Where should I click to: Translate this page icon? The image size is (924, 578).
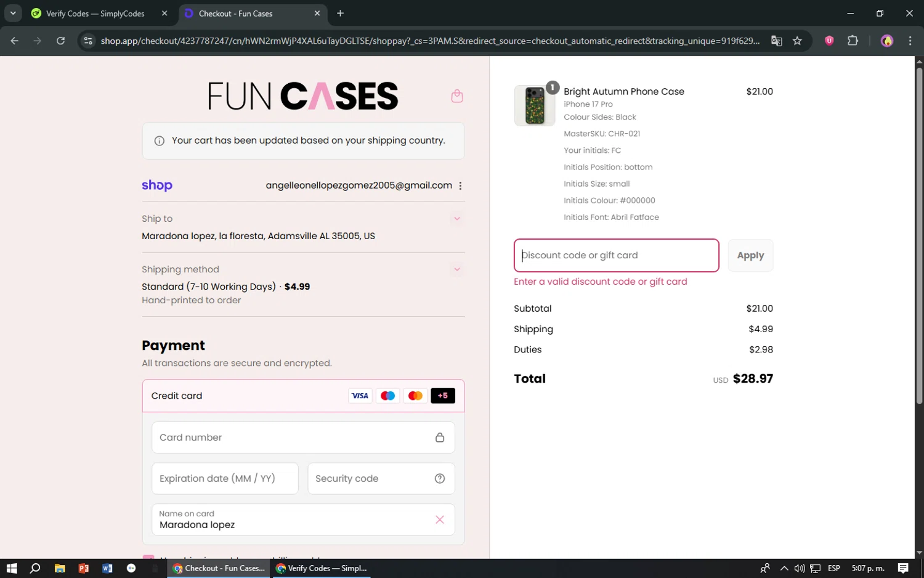pyautogui.click(x=776, y=41)
